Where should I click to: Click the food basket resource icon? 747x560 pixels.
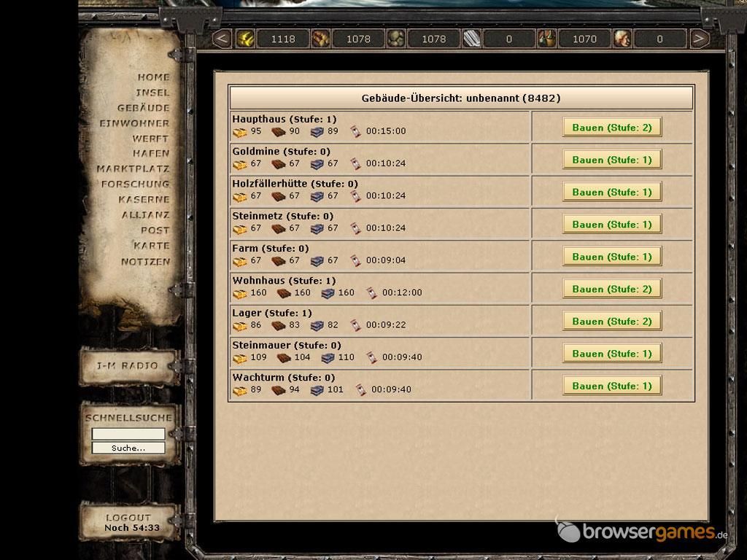click(547, 39)
